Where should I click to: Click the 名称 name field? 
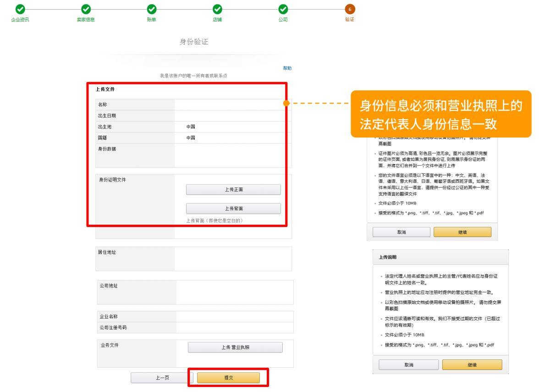pyautogui.click(x=232, y=105)
